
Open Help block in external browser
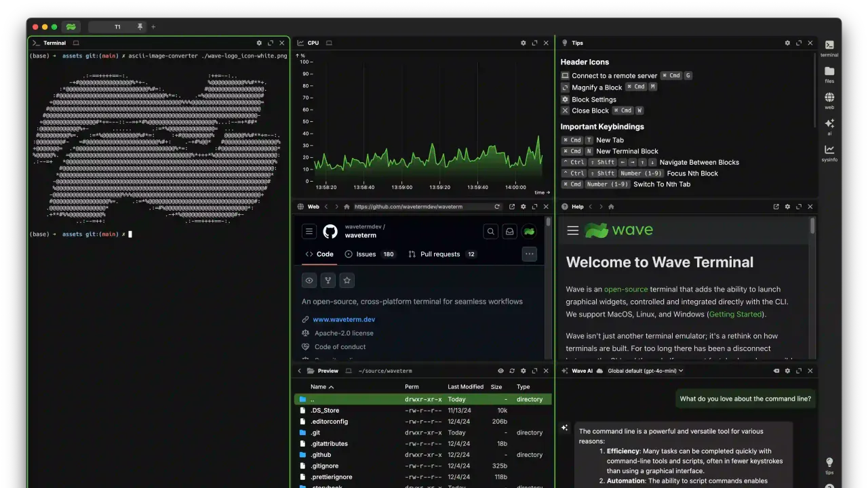pyautogui.click(x=776, y=207)
